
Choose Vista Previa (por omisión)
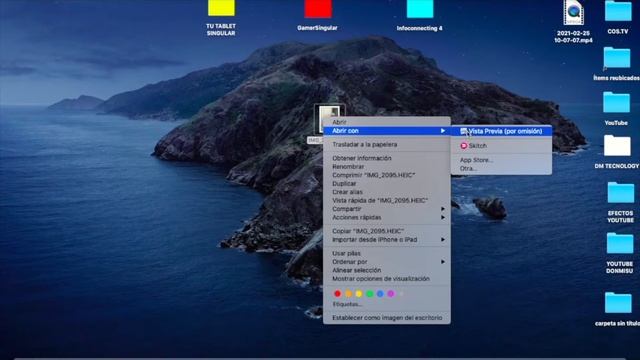point(501,131)
